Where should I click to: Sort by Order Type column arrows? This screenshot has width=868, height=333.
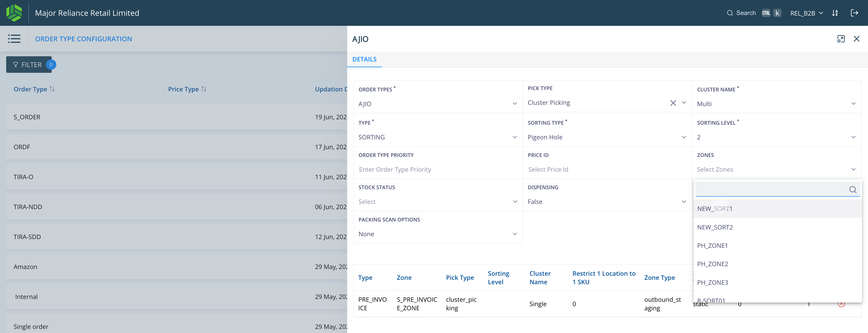point(52,89)
